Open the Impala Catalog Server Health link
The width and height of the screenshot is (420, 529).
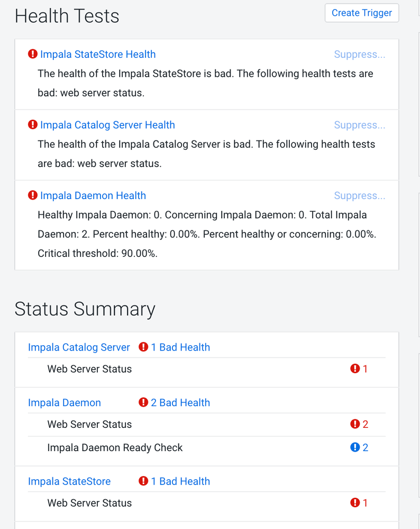[107, 125]
